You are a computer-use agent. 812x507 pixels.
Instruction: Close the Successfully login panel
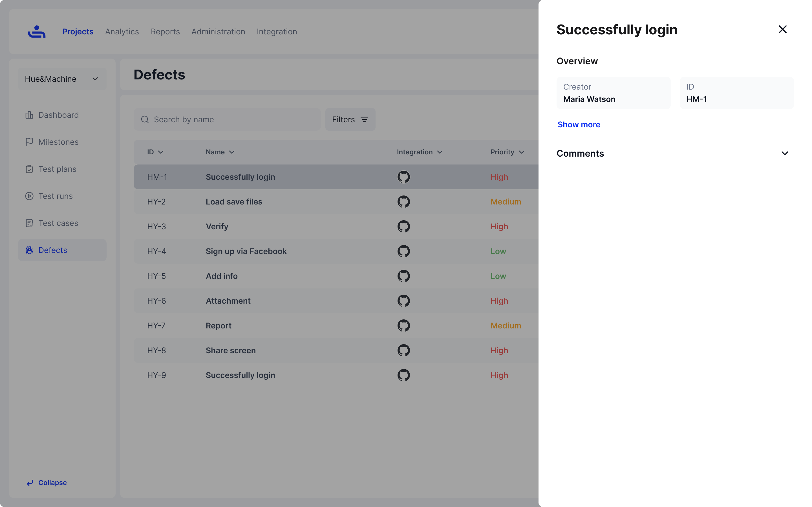point(782,30)
